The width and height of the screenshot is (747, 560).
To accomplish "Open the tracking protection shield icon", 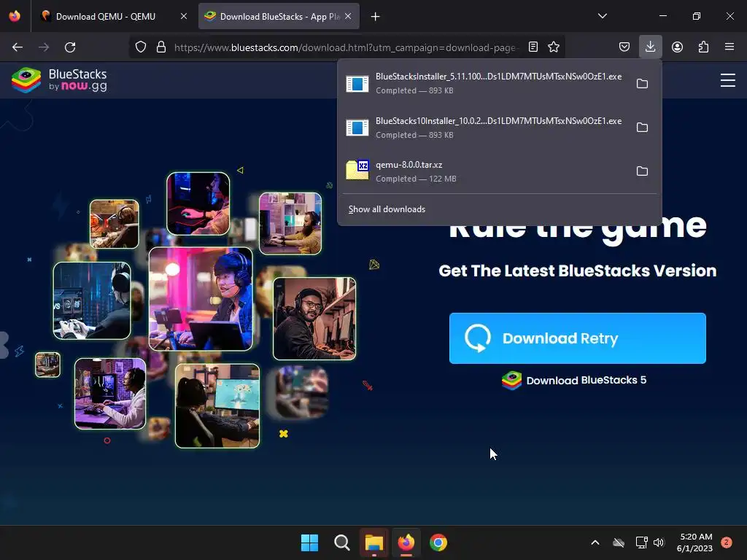I will [141, 47].
